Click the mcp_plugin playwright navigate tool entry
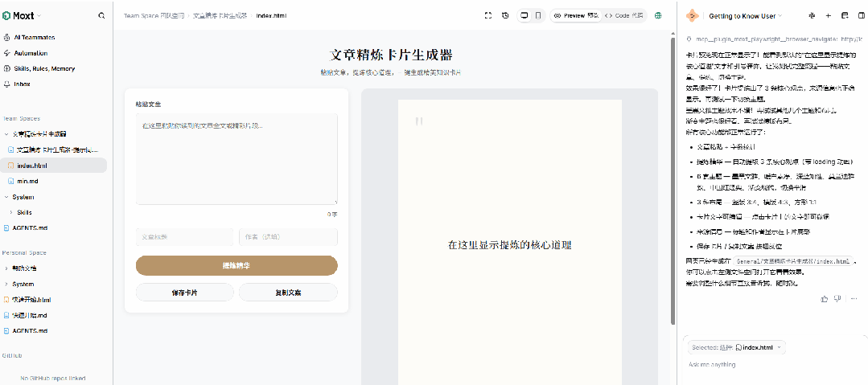 (775, 39)
